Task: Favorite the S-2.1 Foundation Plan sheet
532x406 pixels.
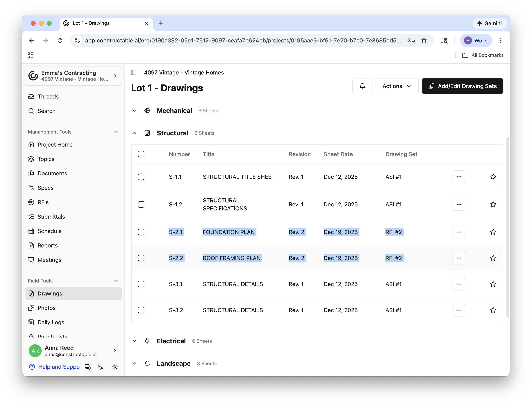Action: [493, 232]
